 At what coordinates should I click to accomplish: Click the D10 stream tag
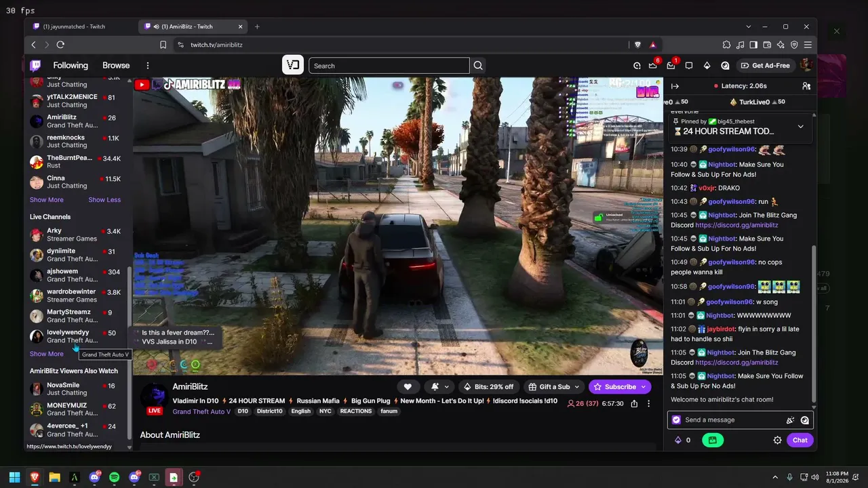(x=243, y=411)
